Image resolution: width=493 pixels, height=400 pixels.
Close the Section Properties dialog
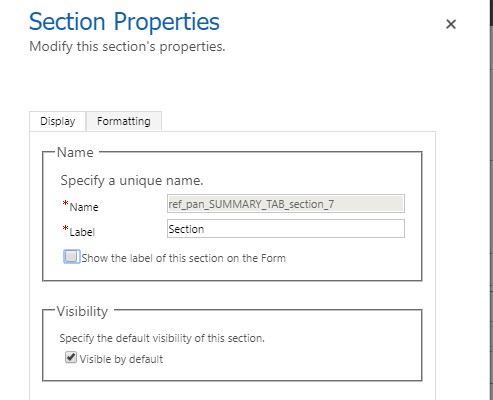pos(451,24)
